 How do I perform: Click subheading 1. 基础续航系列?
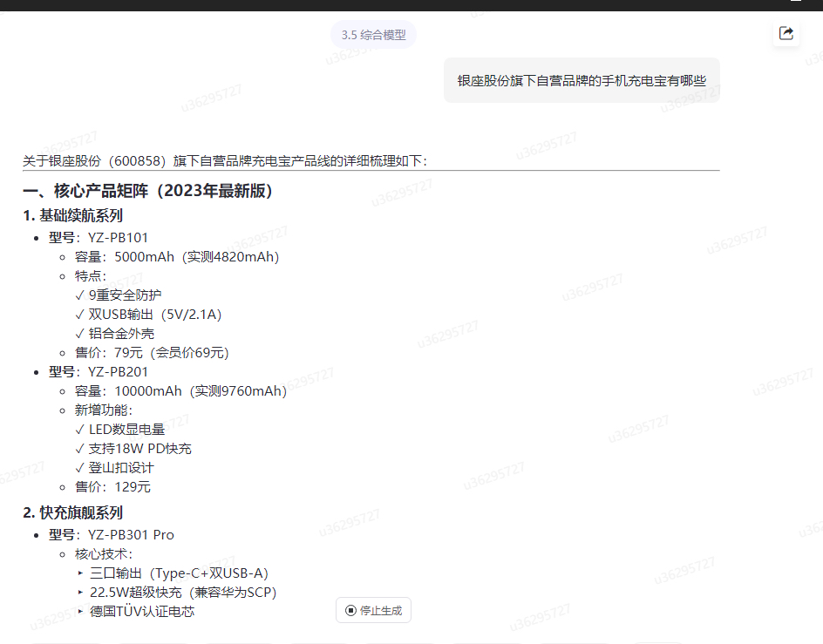pyautogui.click(x=73, y=215)
